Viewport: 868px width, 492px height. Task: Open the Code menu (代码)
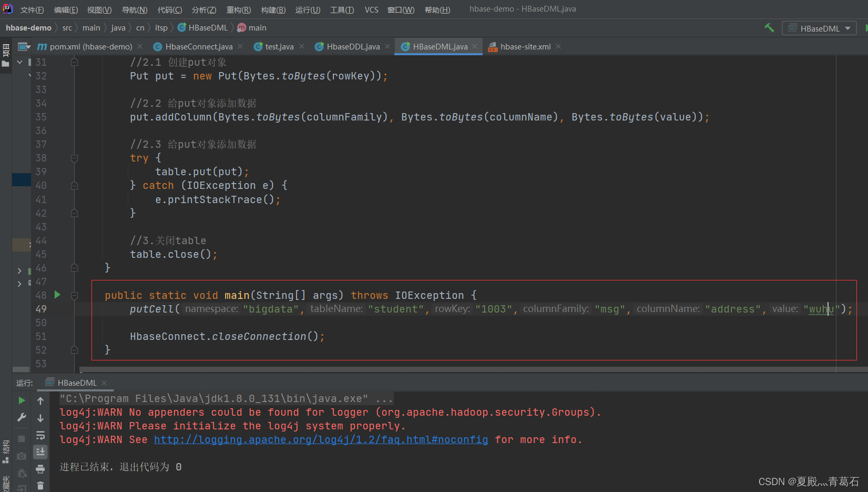coord(170,10)
